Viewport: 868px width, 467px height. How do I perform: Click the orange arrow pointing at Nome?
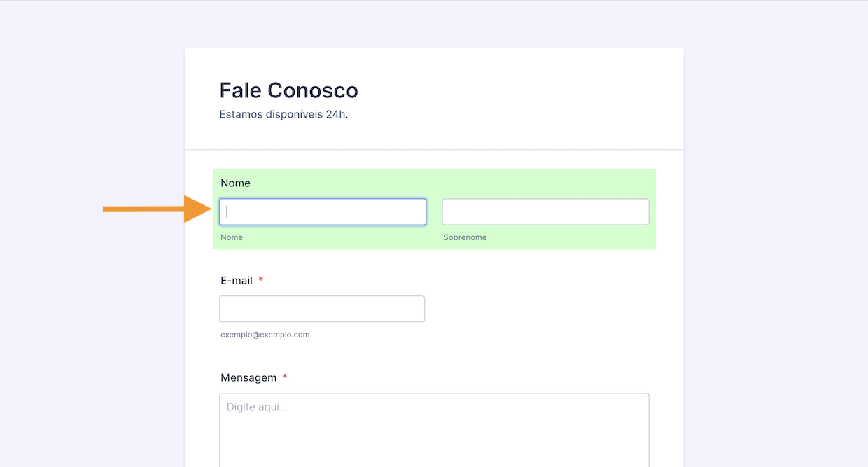154,209
